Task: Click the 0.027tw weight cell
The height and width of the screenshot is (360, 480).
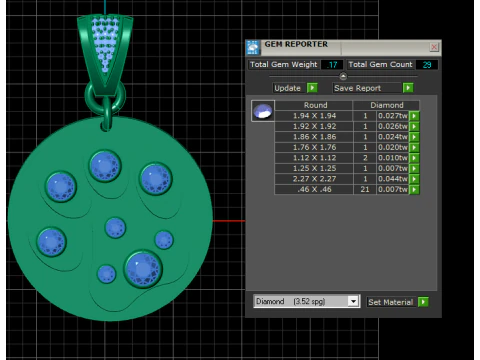Action: (393, 116)
